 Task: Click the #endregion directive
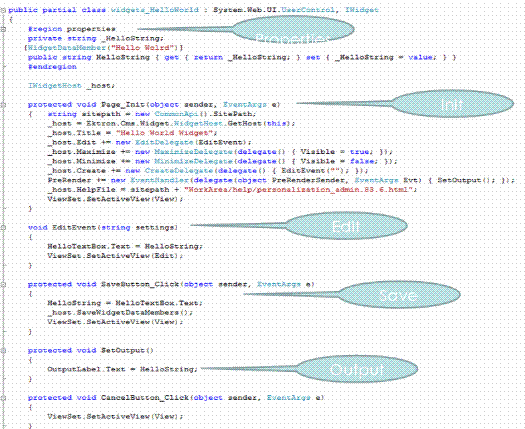[x=52, y=67]
